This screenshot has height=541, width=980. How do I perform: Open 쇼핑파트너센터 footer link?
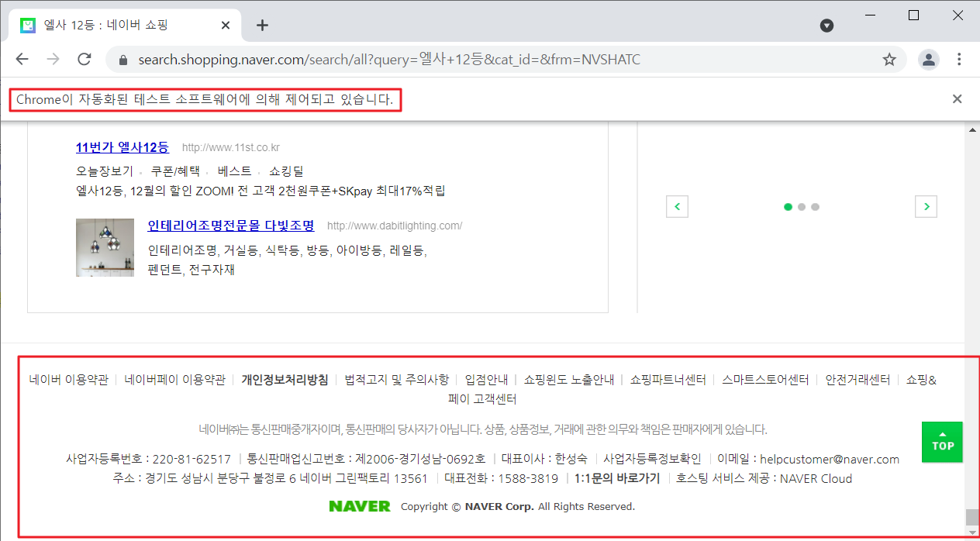click(x=668, y=380)
